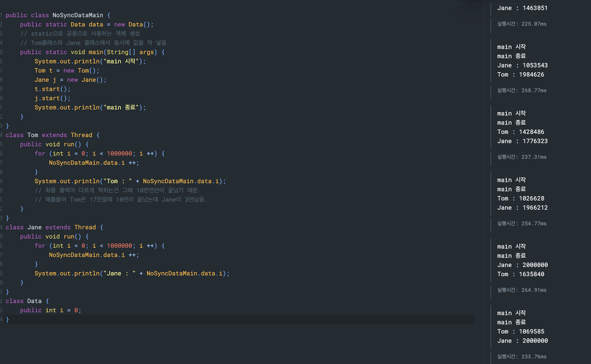
Task: Click the println("main 시작") code line
Action: tap(90, 62)
